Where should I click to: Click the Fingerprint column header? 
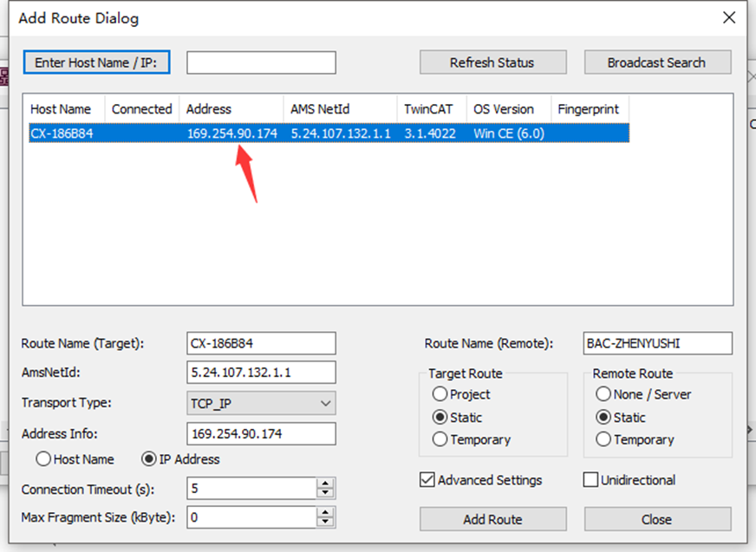(x=590, y=109)
